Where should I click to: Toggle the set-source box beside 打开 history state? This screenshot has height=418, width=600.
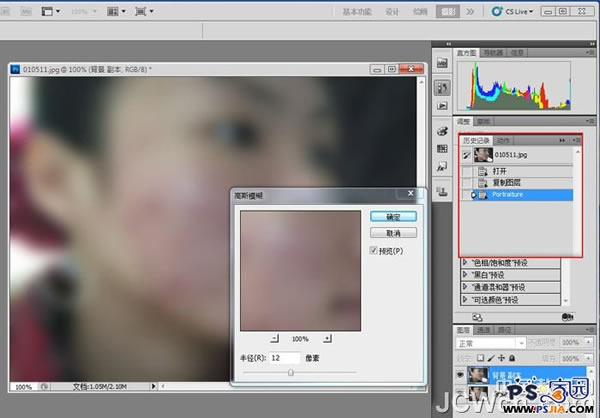coord(467,171)
